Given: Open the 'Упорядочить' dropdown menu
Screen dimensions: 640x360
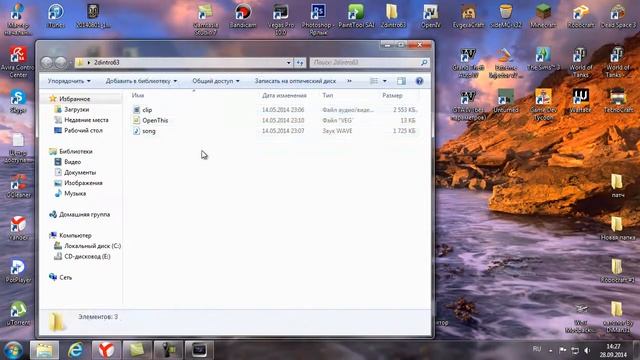Looking at the screenshot, I should click(69, 81).
